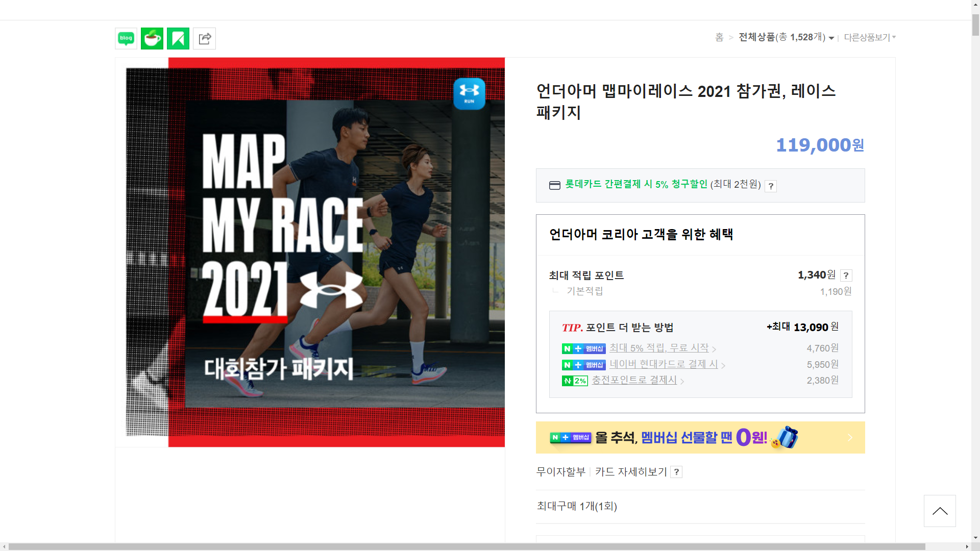Click the first N+ 멤버십 badge

pos(583,349)
